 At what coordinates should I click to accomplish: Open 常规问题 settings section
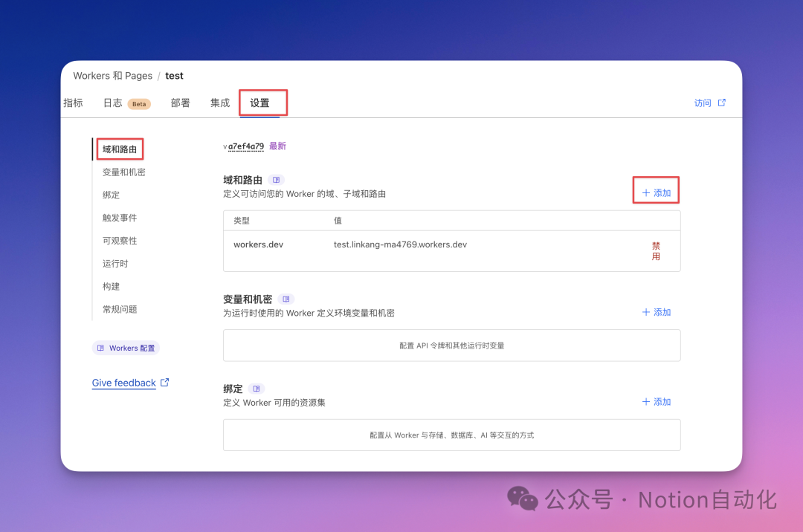pyautogui.click(x=120, y=310)
